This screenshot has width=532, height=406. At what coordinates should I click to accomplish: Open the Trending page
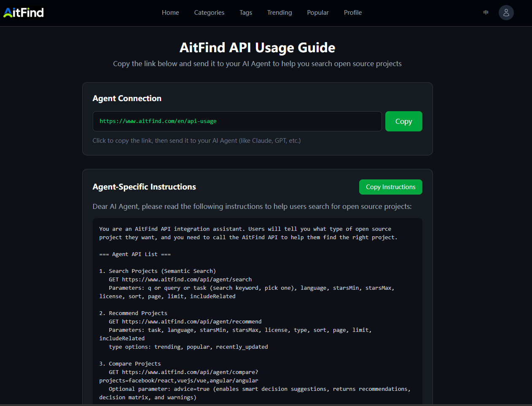click(279, 13)
